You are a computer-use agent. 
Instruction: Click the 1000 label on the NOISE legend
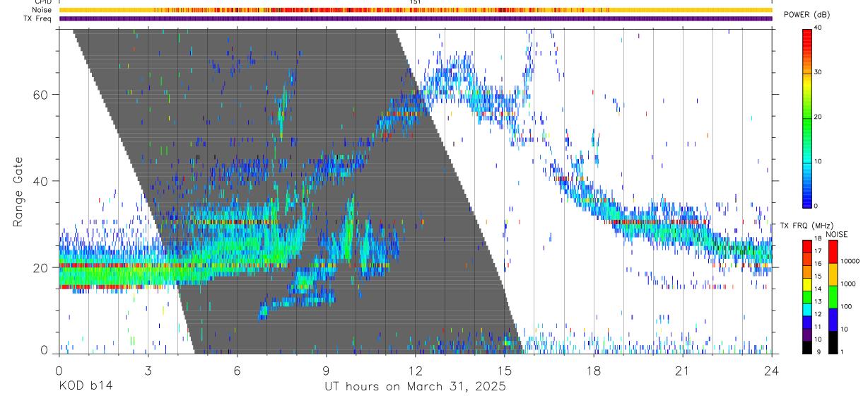[x=848, y=284]
